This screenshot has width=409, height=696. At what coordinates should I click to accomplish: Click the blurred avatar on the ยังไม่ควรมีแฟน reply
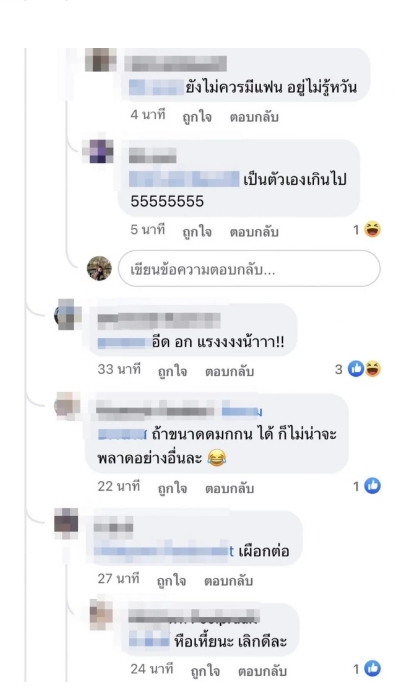100,59
